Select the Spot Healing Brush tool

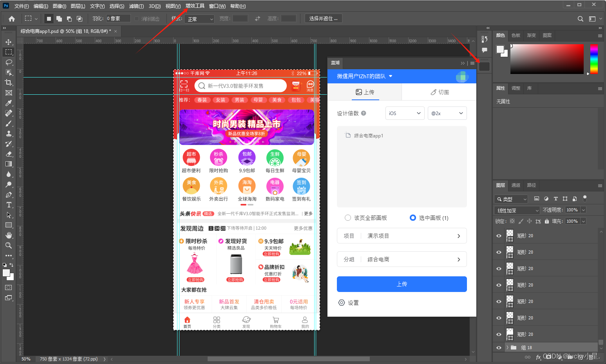[x=9, y=113]
